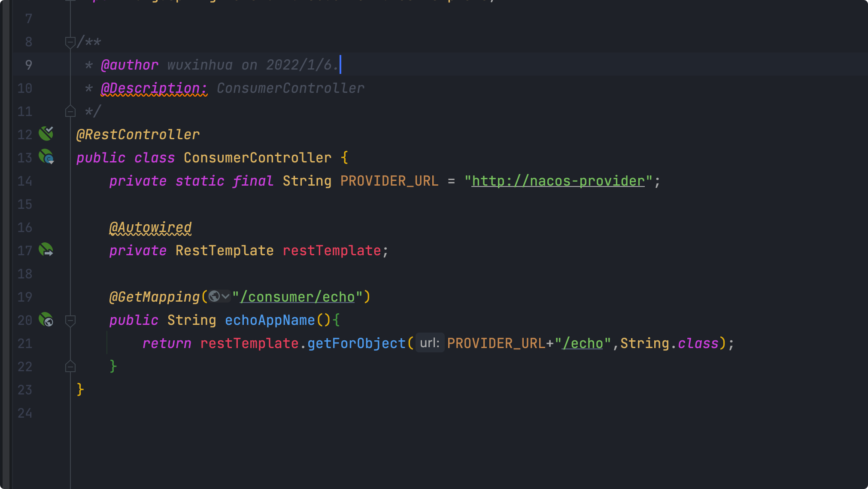Collapse the Javadoc comment at its /** fold marker

click(x=70, y=42)
